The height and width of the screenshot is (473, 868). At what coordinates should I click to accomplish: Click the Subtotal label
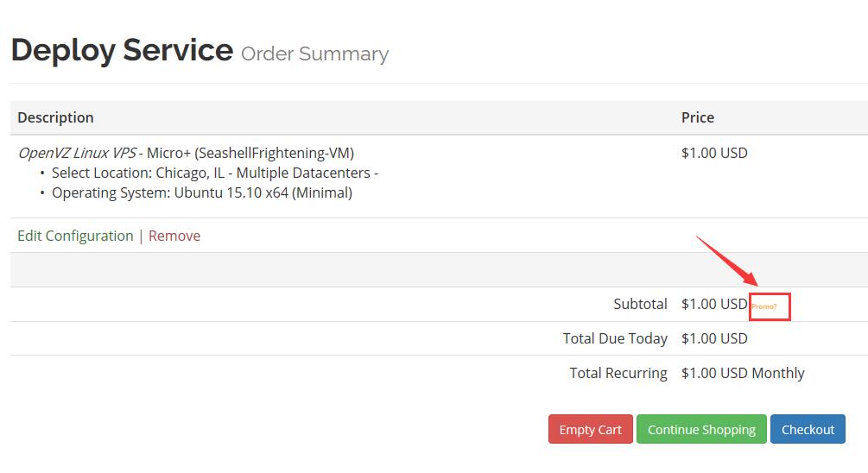coord(640,304)
